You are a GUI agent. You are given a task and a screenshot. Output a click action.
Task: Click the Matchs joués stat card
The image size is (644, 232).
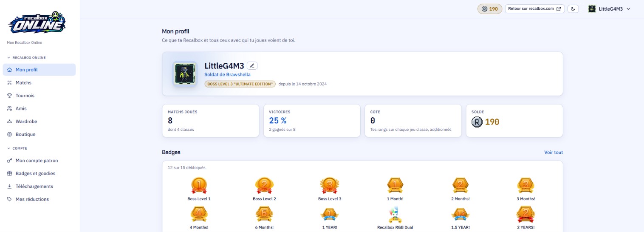click(x=211, y=121)
